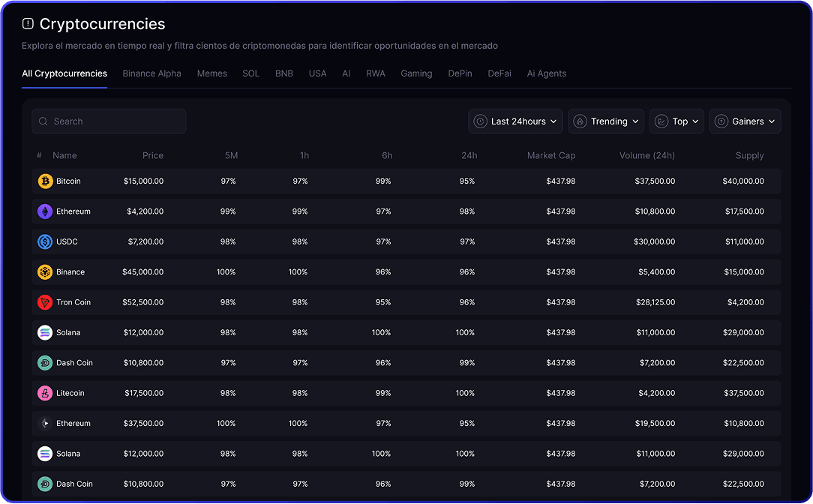
Task: Click the Binance coin logo
Action: point(45,271)
